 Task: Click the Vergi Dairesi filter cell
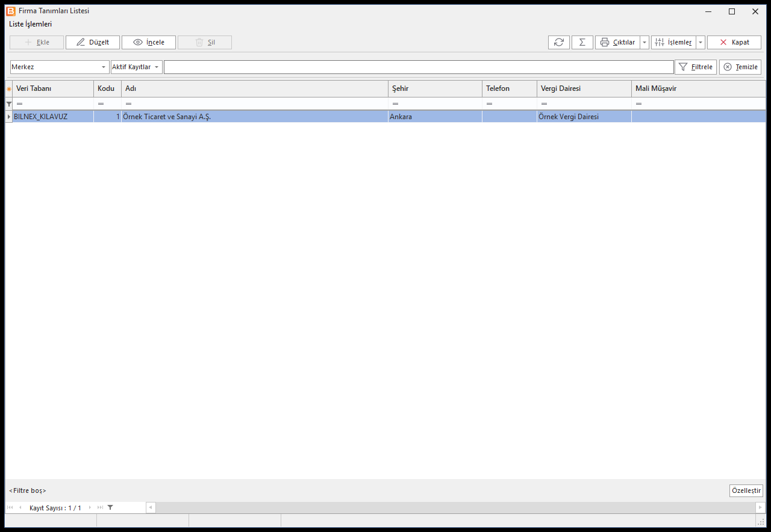(x=584, y=104)
